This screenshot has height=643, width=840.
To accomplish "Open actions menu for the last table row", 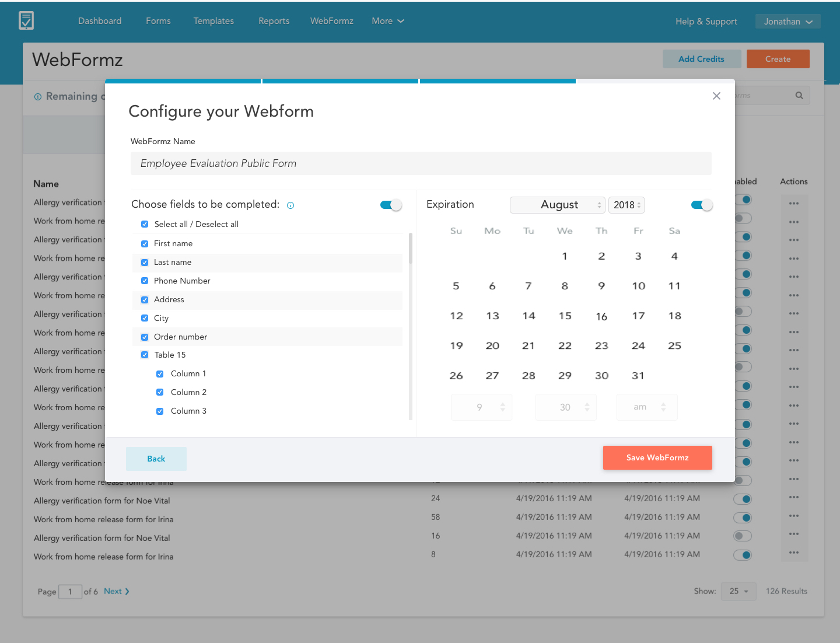I will pyautogui.click(x=793, y=553).
